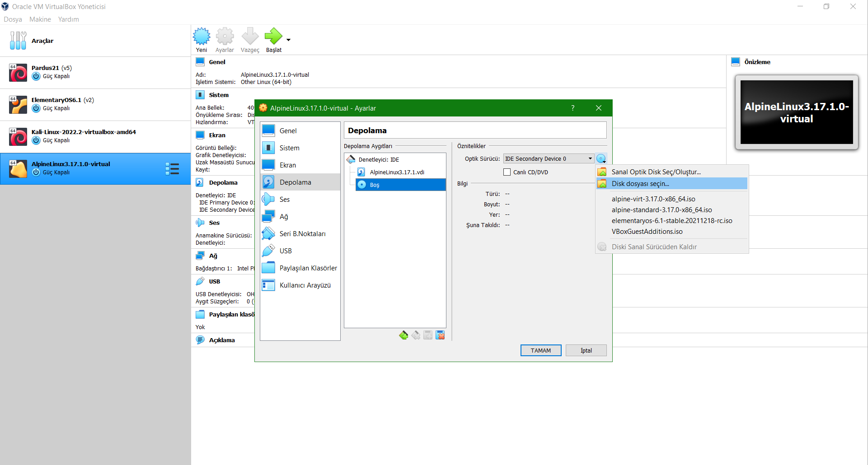Click Diski Sanal Sürücüden Kaldır entry
The image size is (868, 465).
click(671, 246)
